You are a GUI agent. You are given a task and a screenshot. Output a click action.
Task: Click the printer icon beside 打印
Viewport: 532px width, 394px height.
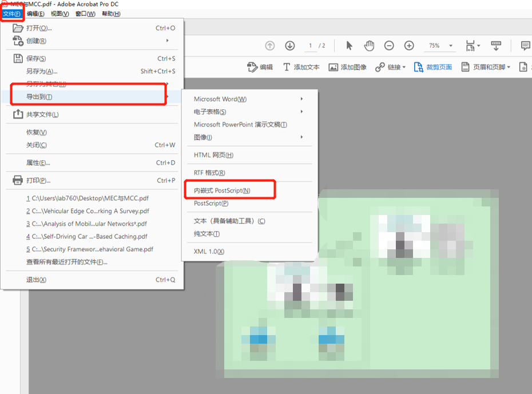[18, 180]
